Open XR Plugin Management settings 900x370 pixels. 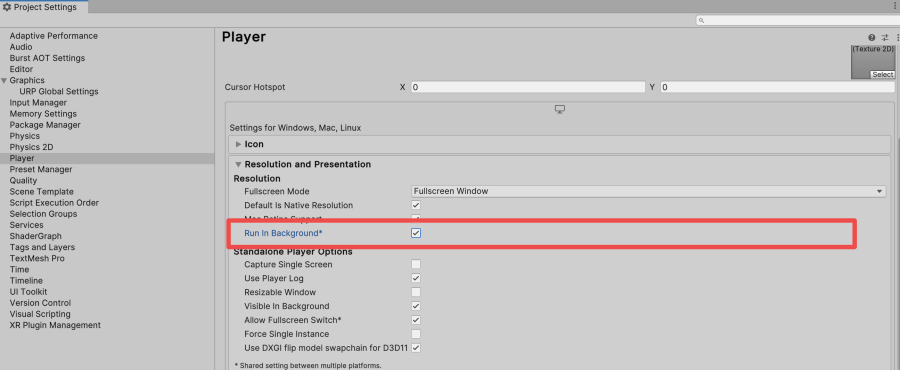click(55, 325)
